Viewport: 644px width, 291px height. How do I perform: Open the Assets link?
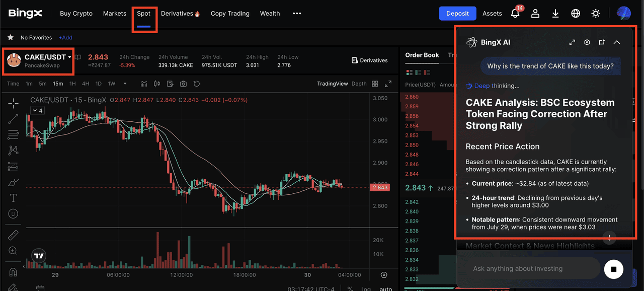492,14
